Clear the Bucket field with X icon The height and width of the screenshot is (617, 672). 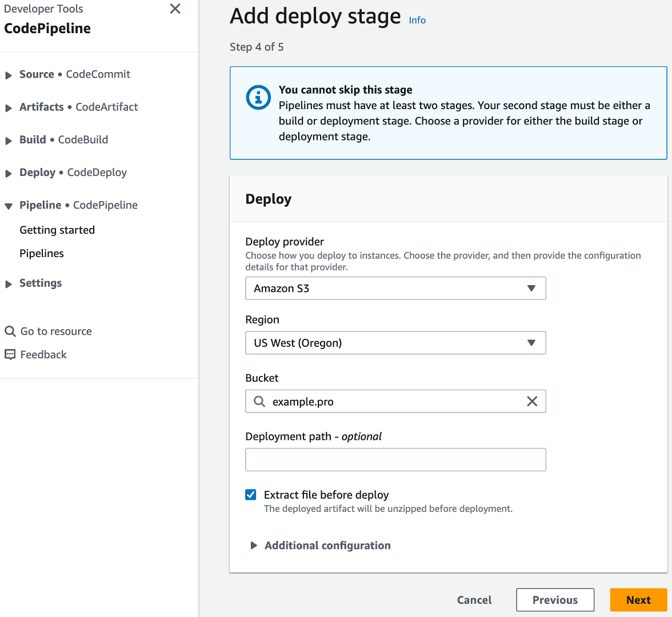tap(531, 402)
